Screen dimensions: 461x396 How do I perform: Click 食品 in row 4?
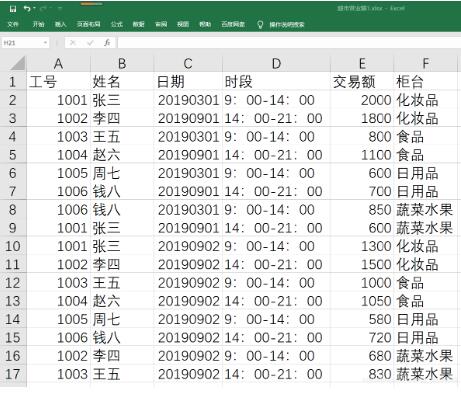(x=426, y=136)
